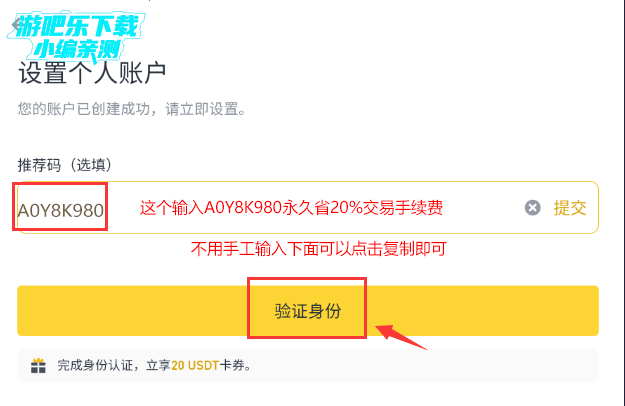Click the 游吧乐下载 watermark logo
The width and height of the screenshot is (625, 406).
[78, 26]
